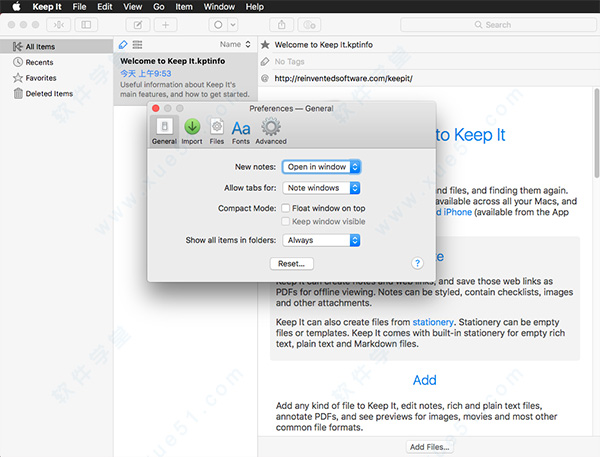
Task: Switch to Fonts preferences tab
Action: pos(241,131)
